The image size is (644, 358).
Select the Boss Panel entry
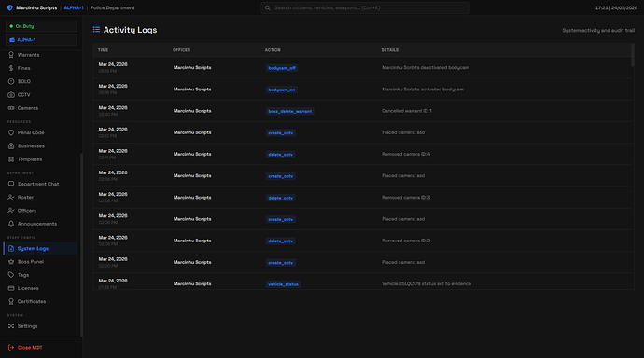(40, 262)
